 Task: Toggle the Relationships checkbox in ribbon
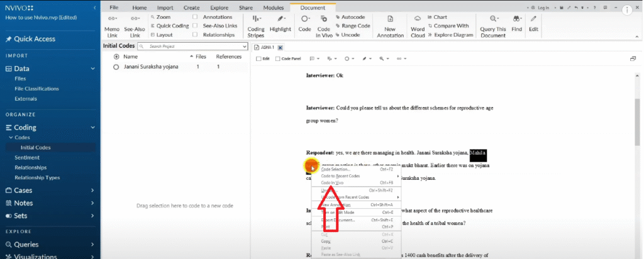point(195,35)
